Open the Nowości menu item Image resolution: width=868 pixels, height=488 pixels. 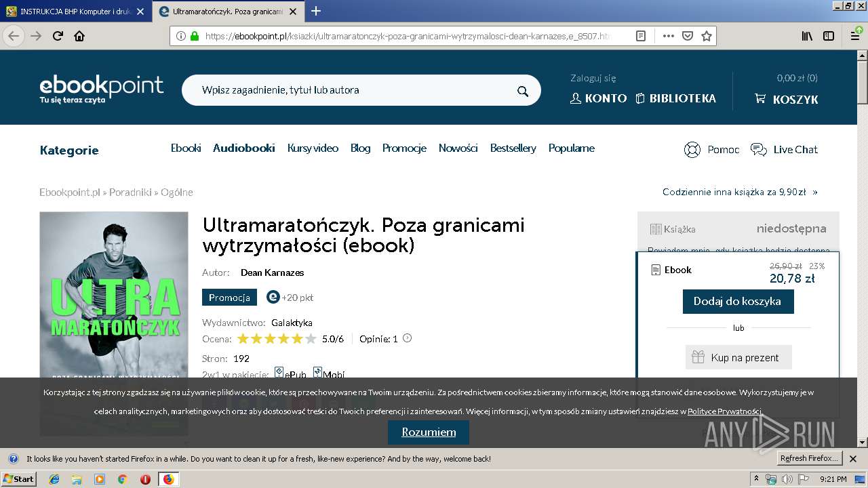pos(458,148)
